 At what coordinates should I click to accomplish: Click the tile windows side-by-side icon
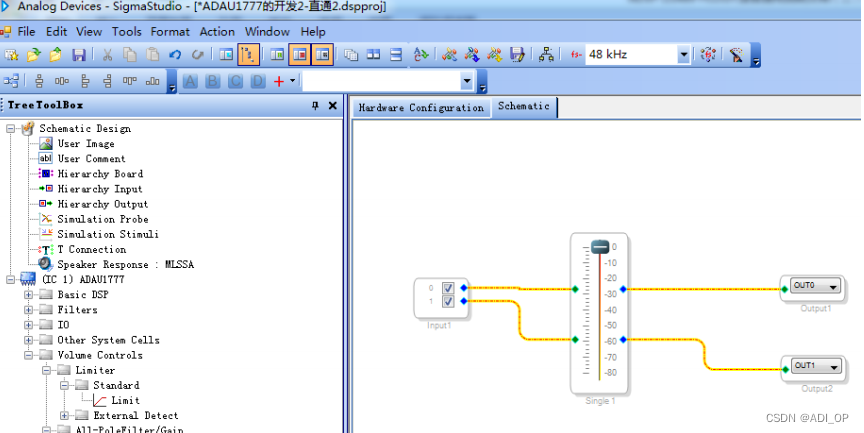tap(374, 55)
